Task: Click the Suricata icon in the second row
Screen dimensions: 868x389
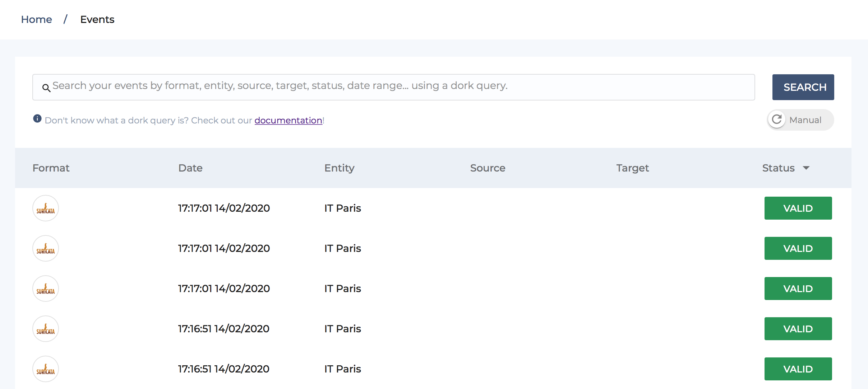Action: click(46, 248)
